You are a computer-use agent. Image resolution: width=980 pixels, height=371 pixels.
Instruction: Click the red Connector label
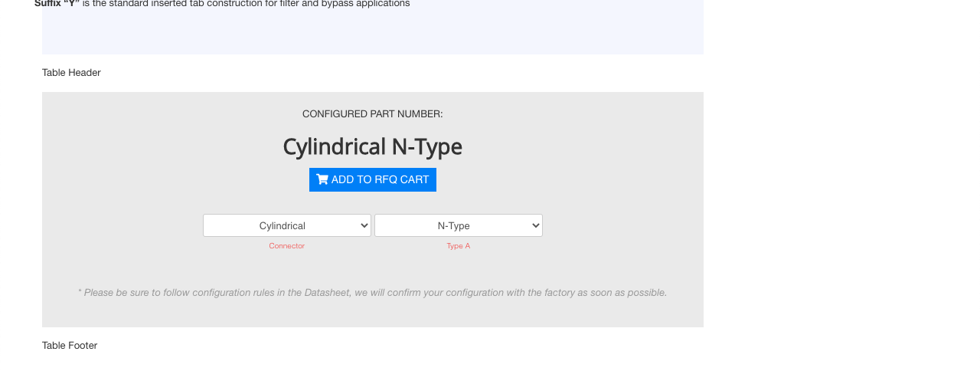pyautogui.click(x=287, y=246)
